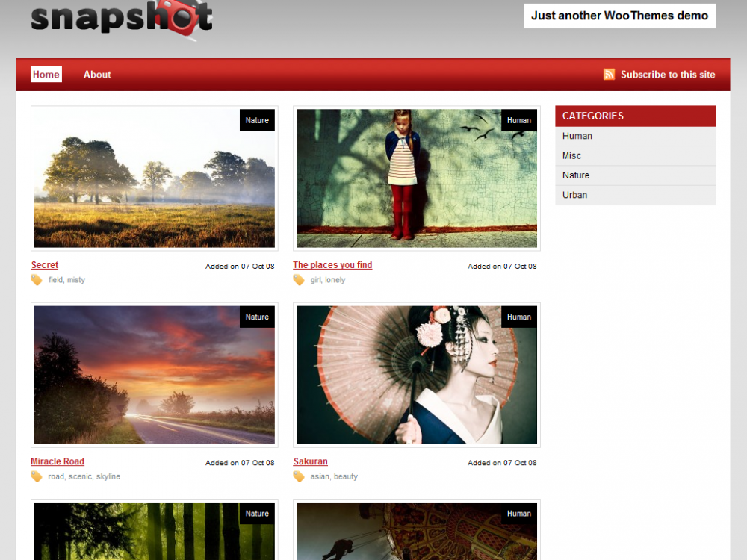Click Nature badge on the Secret photo
The image size is (747, 560).
coord(257,120)
